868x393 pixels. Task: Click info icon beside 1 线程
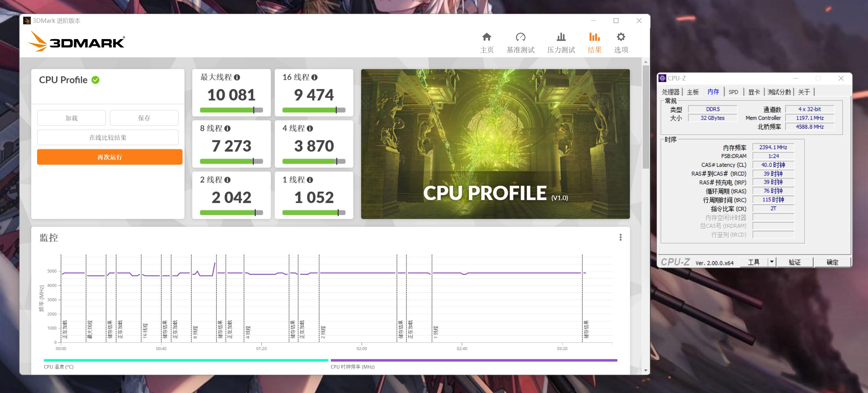tap(310, 180)
